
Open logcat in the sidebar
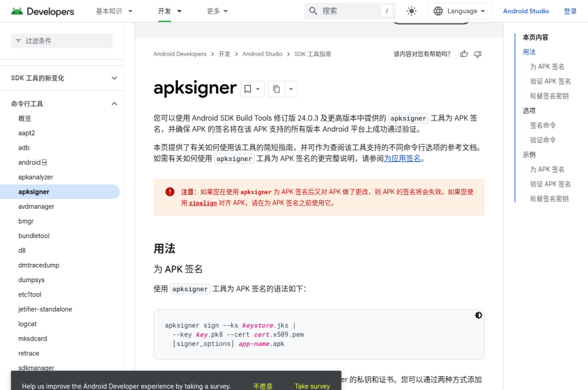[x=28, y=323]
